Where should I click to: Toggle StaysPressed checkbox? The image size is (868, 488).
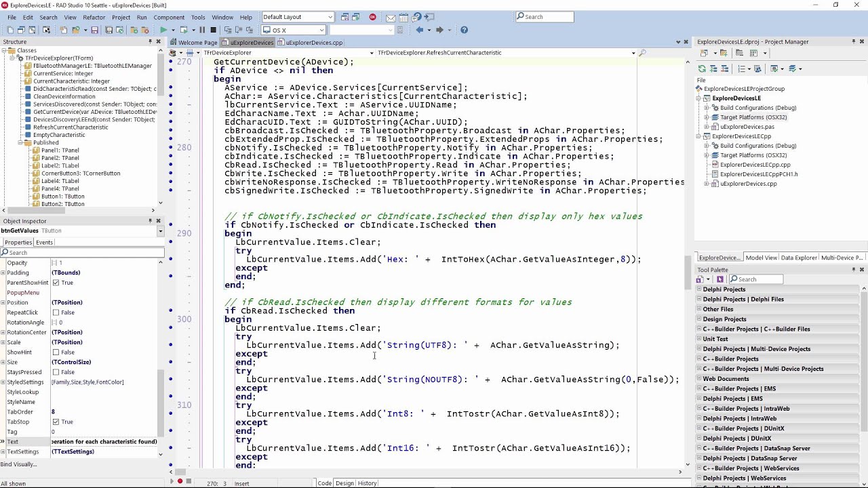(x=56, y=372)
